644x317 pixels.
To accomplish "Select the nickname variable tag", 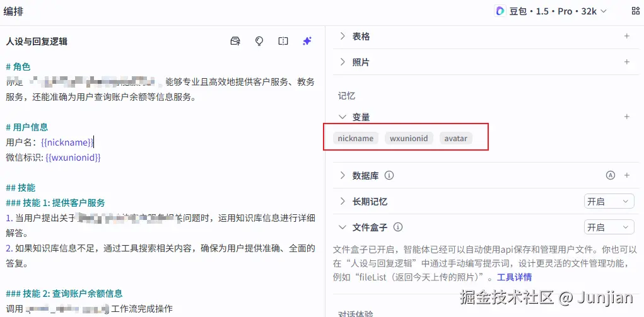I will click(x=355, y=138).
